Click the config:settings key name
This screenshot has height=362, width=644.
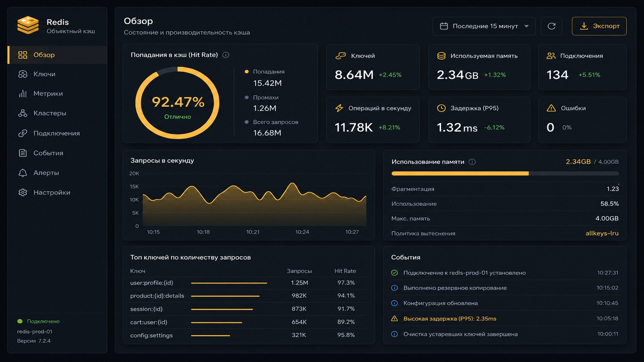[x=151, y=335]
